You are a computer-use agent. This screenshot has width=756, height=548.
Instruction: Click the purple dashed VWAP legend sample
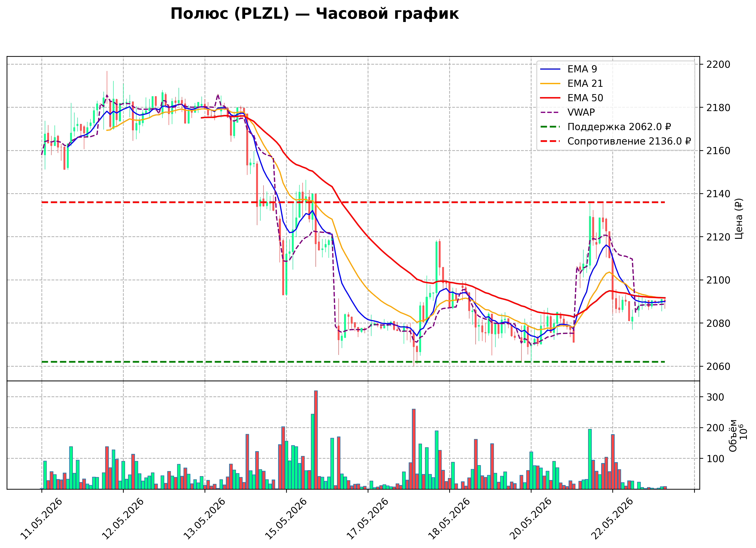550,112
